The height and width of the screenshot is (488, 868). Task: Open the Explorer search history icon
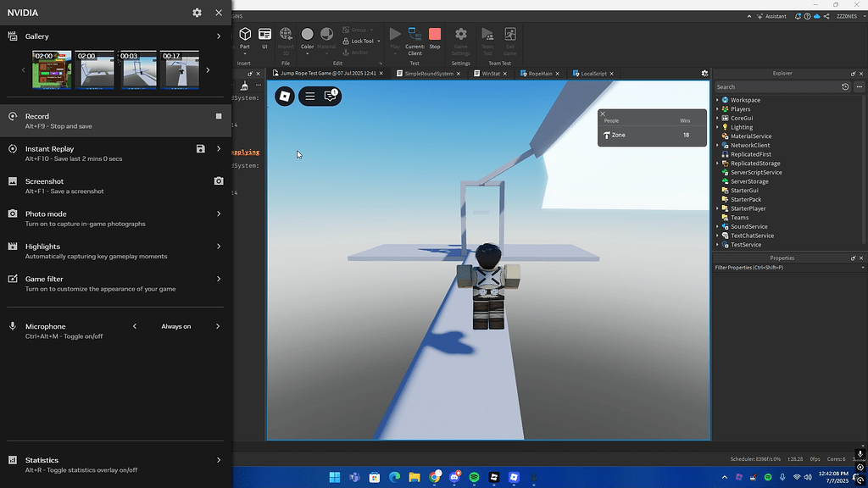pos(845,86)
